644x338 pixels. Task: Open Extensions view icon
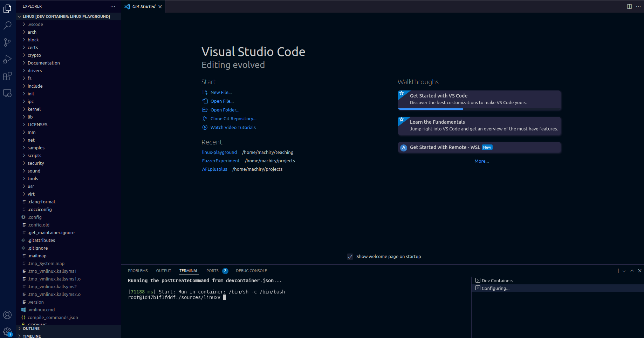(7, 76)
